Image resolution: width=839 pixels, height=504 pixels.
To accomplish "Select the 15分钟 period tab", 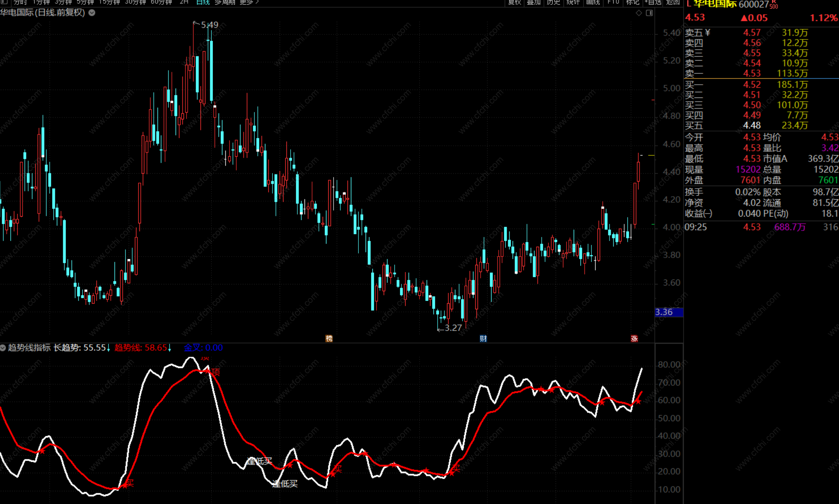I will point(109,2).
